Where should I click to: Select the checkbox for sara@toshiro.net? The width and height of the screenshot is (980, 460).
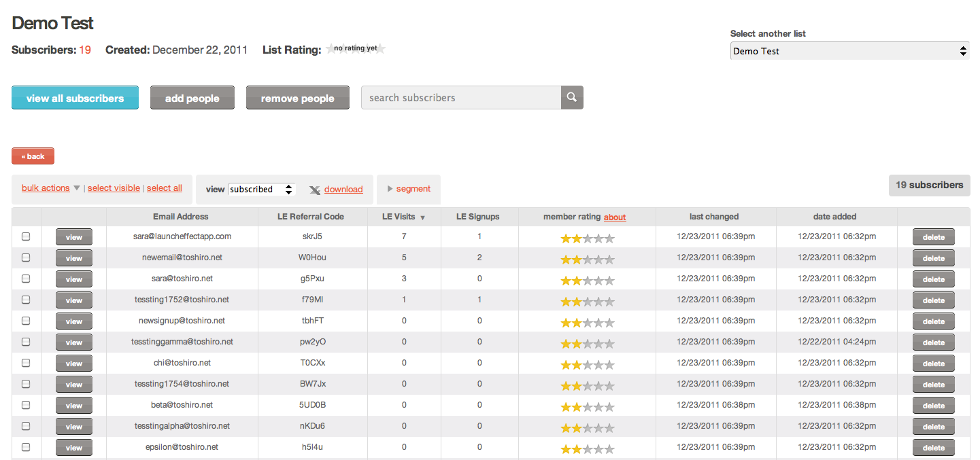(26, 279)
